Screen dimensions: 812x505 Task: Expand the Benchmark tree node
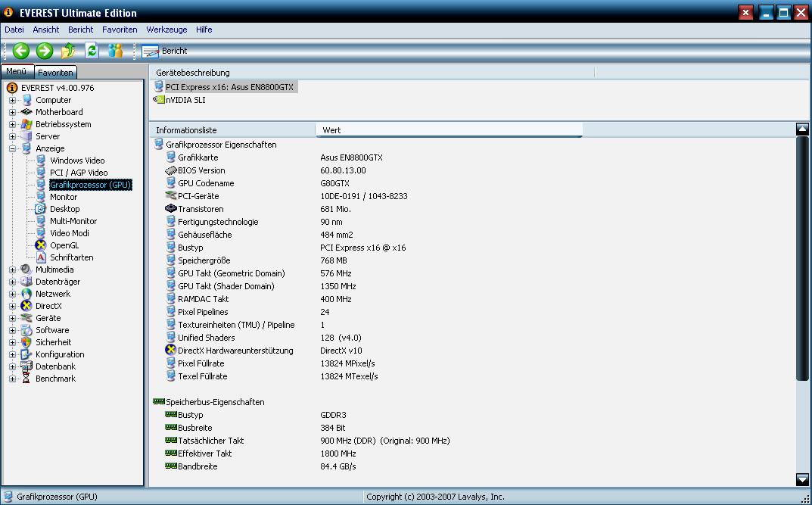(x=12, y=379)
